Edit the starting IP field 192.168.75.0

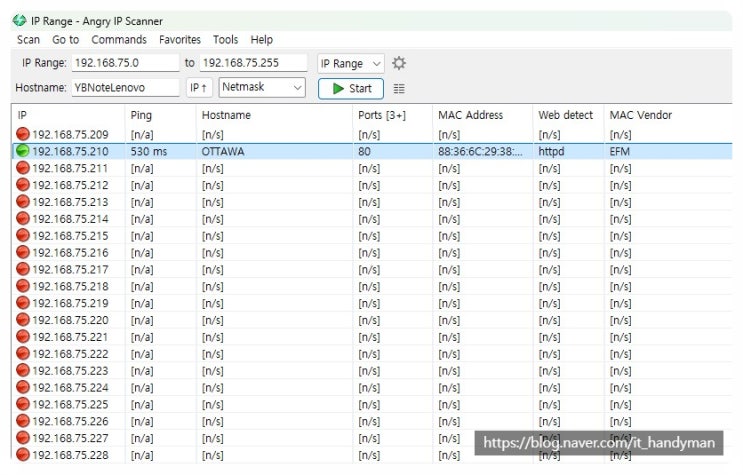coord(126,63)
